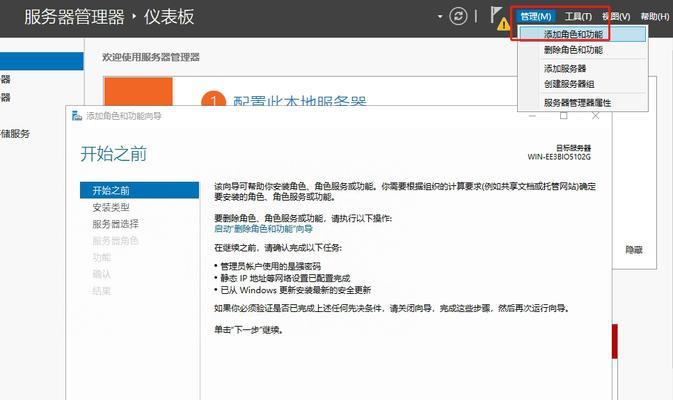Minimize the Add Roles wizard window
The image size is (673, 400).
532,116
